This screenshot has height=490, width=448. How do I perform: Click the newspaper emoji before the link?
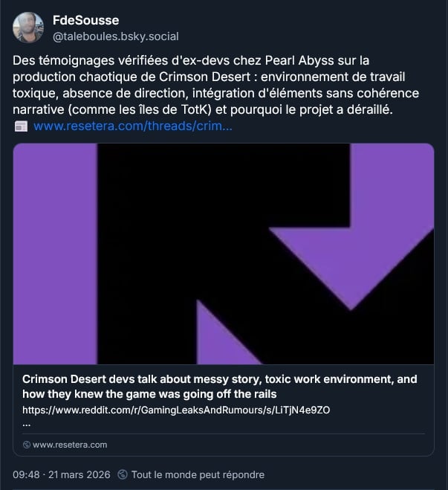[x=21, y=126]
